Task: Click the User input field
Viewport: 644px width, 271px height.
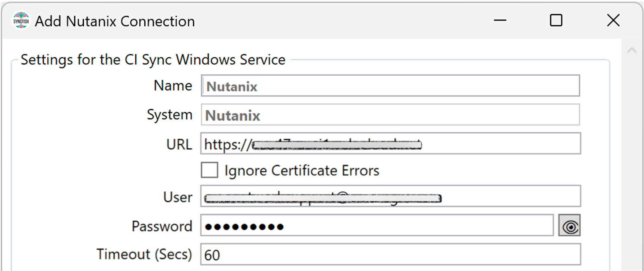Action: [x=391, y=196]
